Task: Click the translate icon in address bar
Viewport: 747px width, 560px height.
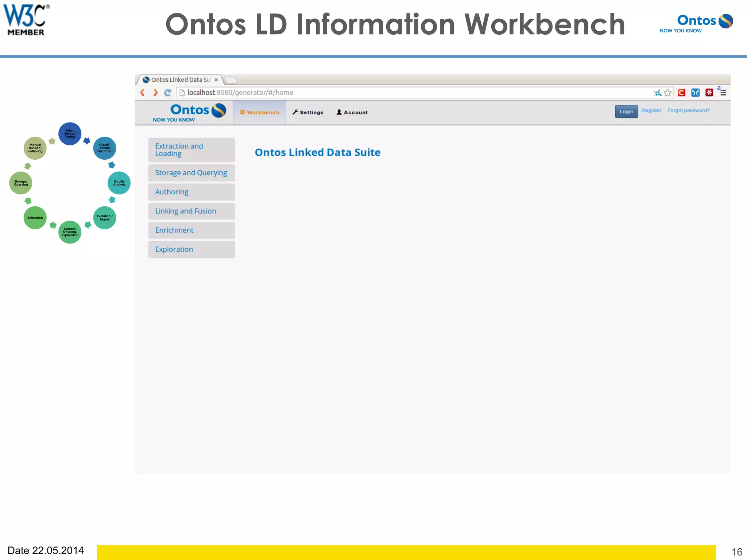Action: point(658,93)
